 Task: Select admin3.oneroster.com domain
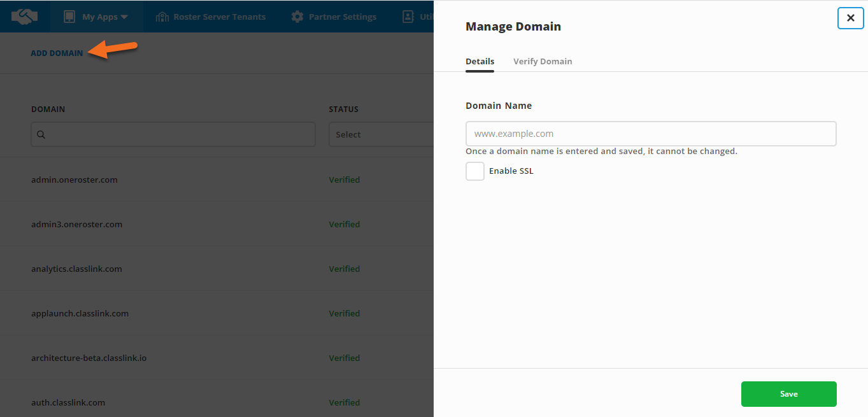point(76,224)
